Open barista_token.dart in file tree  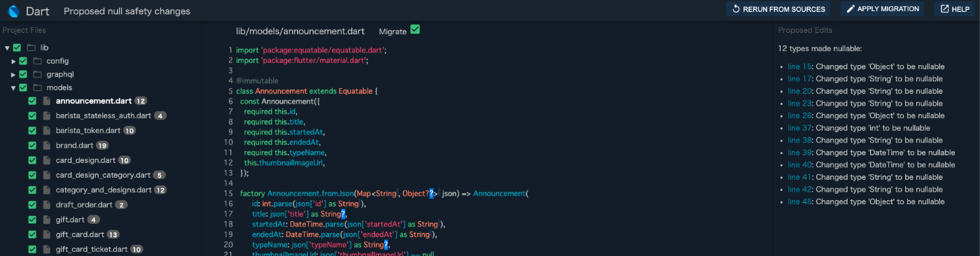tap(88, 131)
